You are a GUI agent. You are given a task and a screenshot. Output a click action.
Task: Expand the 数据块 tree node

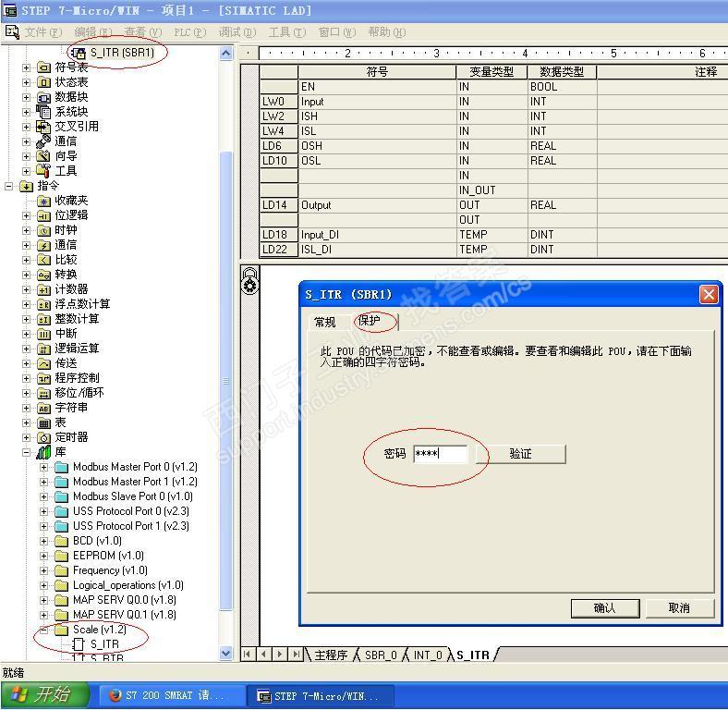coord(27,98)
